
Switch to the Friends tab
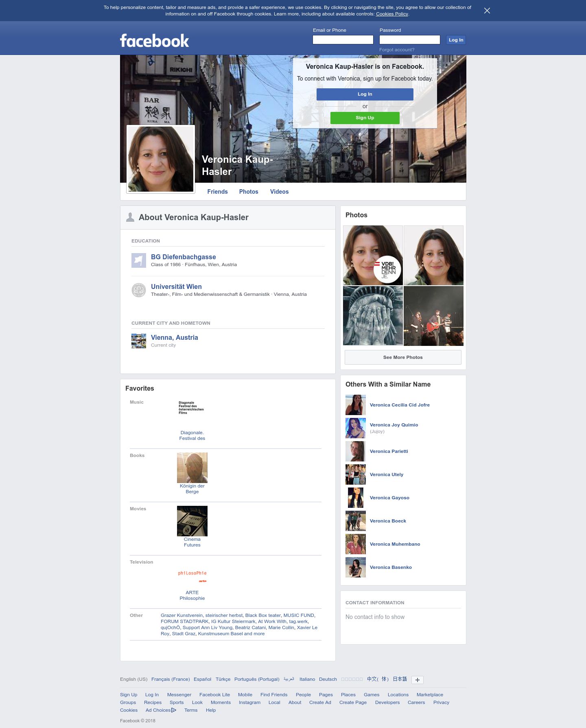[x=217, y=192]
